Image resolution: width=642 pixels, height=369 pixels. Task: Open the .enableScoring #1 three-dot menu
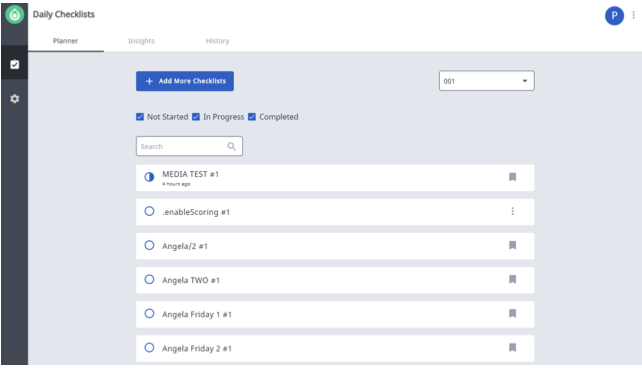click(512, 211)
